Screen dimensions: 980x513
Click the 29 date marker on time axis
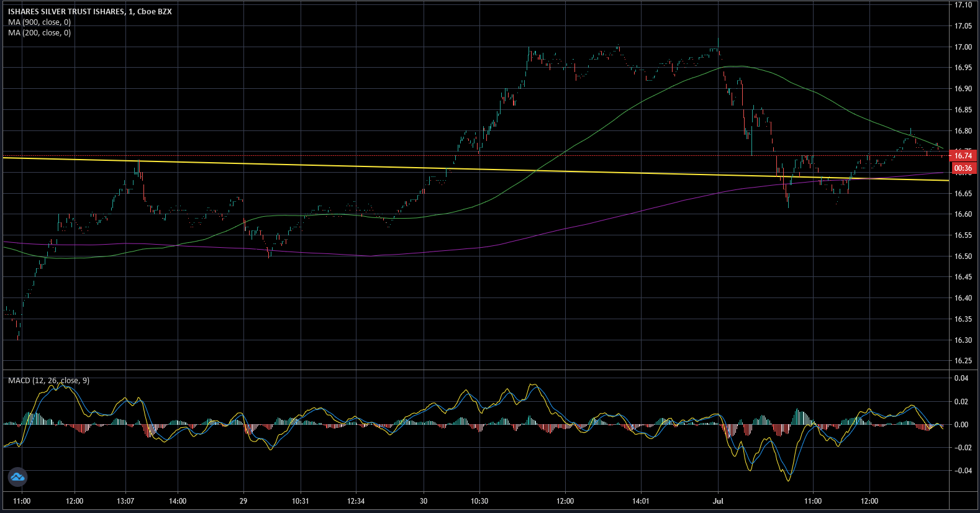pyautogui.click(x=243, y=501)
